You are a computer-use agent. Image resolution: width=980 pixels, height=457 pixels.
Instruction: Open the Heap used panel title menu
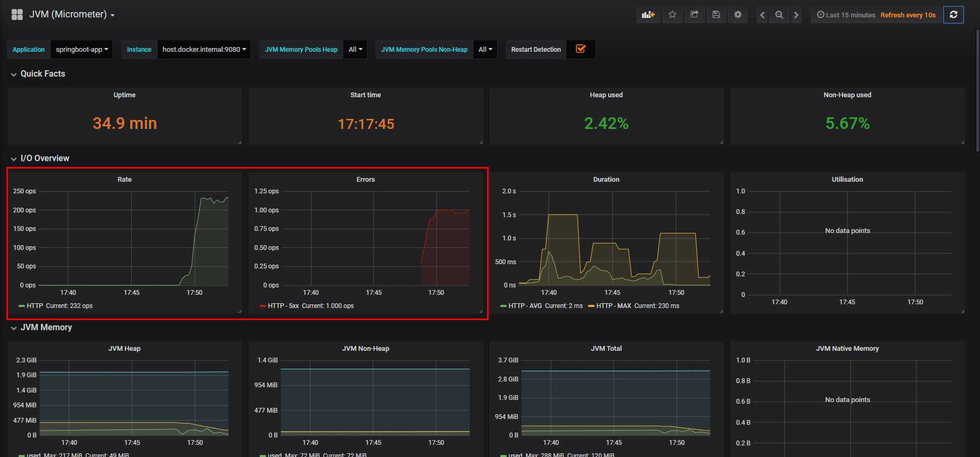tap(606, 95)
